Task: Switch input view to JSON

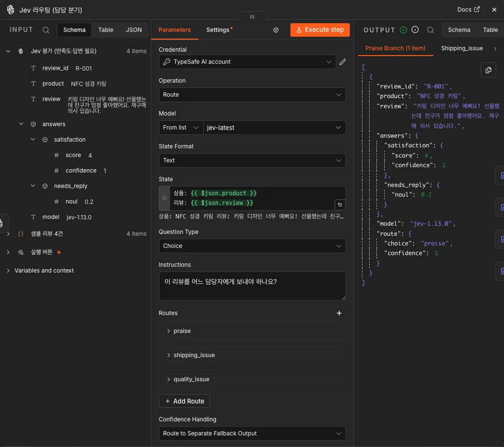Action: 134,30
